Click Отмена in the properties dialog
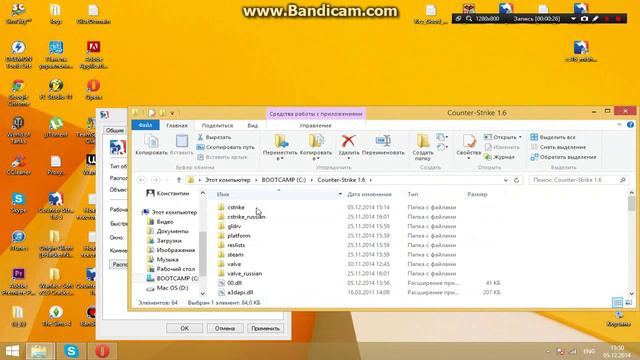 click(224, 328)
